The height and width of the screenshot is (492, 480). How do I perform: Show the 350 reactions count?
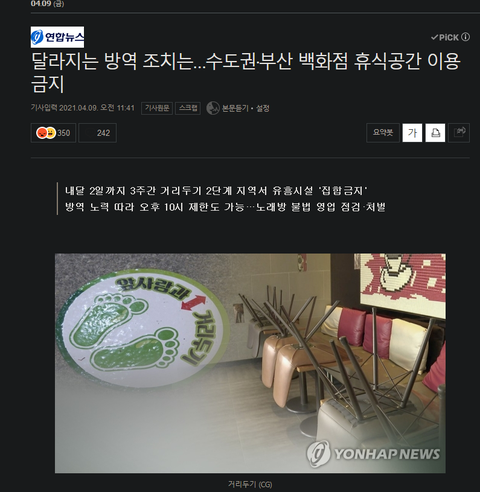coord(63,133)
